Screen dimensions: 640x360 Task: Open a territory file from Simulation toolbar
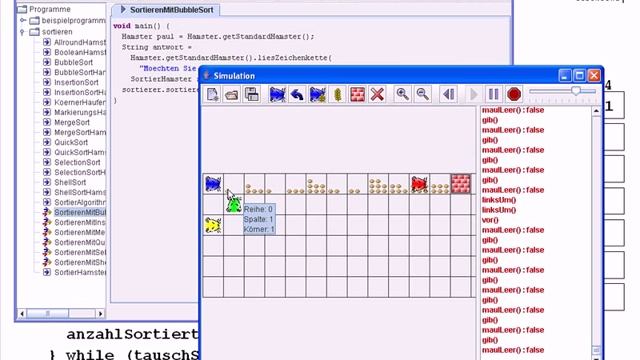pos(231,94)
